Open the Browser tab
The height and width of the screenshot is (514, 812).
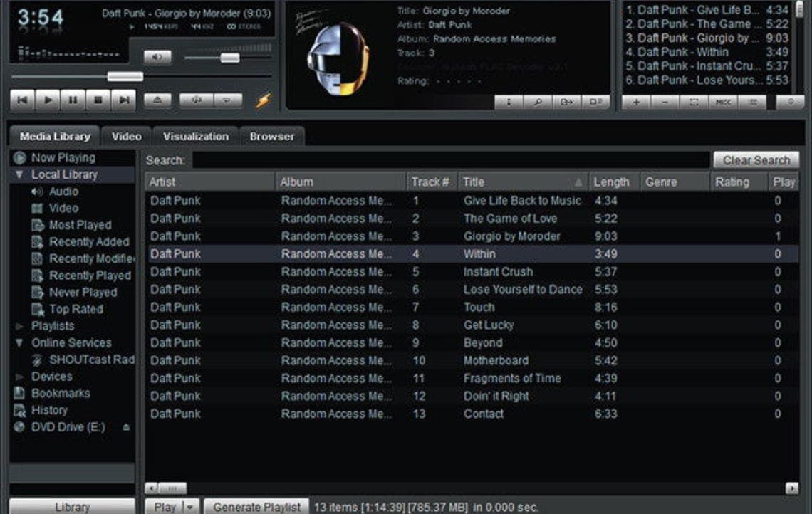coord(271,136)
